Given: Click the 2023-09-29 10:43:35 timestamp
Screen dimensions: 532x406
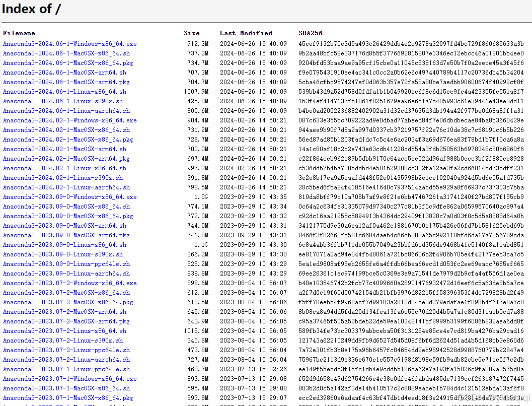Looking at the screenshot, I should (253, 197).
